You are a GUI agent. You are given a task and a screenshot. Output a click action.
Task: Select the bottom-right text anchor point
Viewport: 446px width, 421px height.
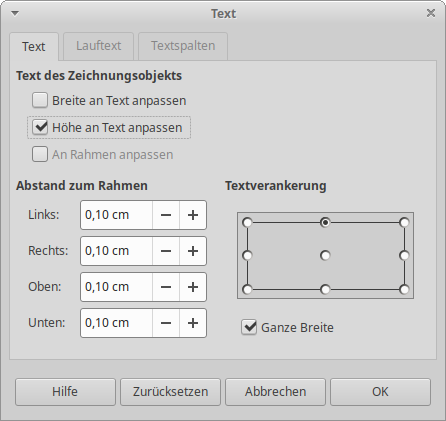click(404, 289)
